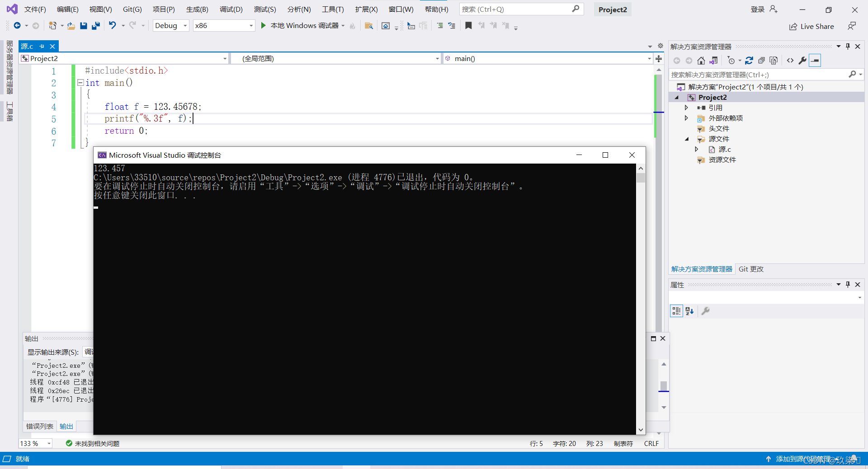The image size is (868, 469).
Task: Click the feedback icon near Live Share
Action: click(852, 26)
